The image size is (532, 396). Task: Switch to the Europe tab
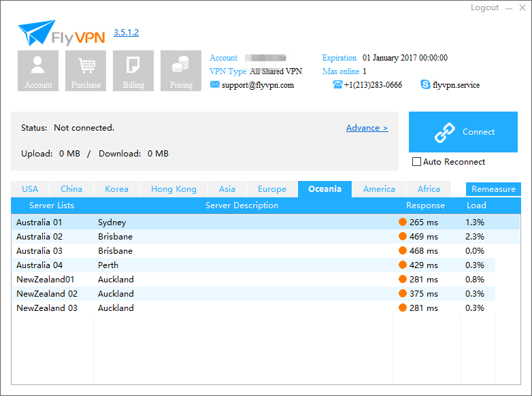(272, 189)
